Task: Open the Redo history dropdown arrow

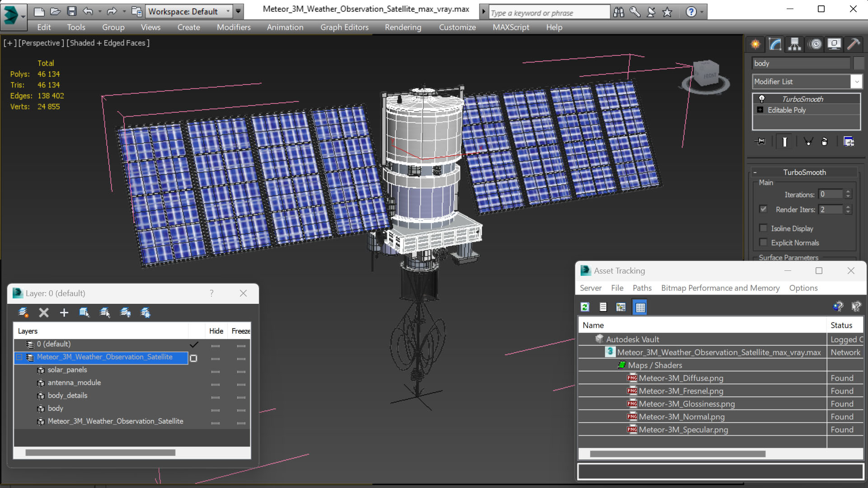Action: (x=124, y=11)
